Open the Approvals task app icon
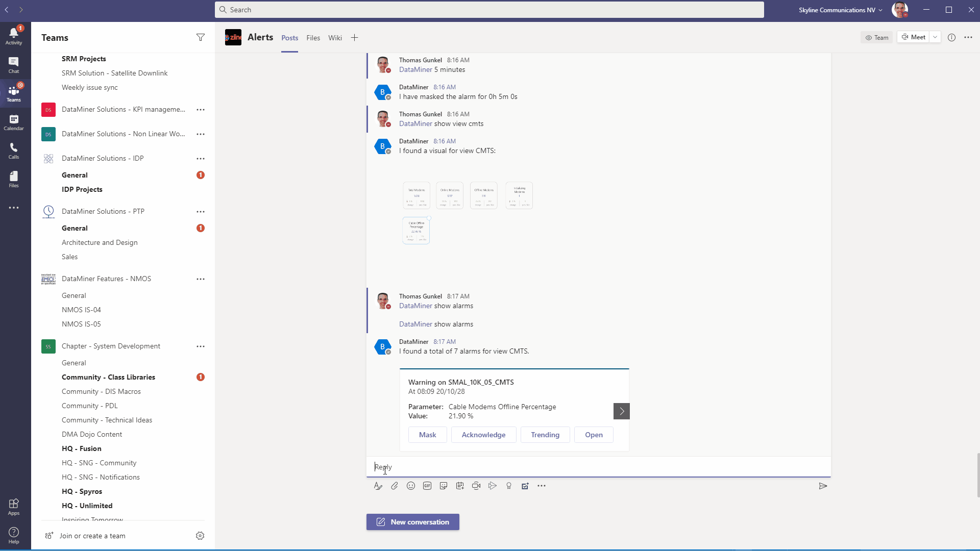The image size is (980, 551). coord(525,486)
